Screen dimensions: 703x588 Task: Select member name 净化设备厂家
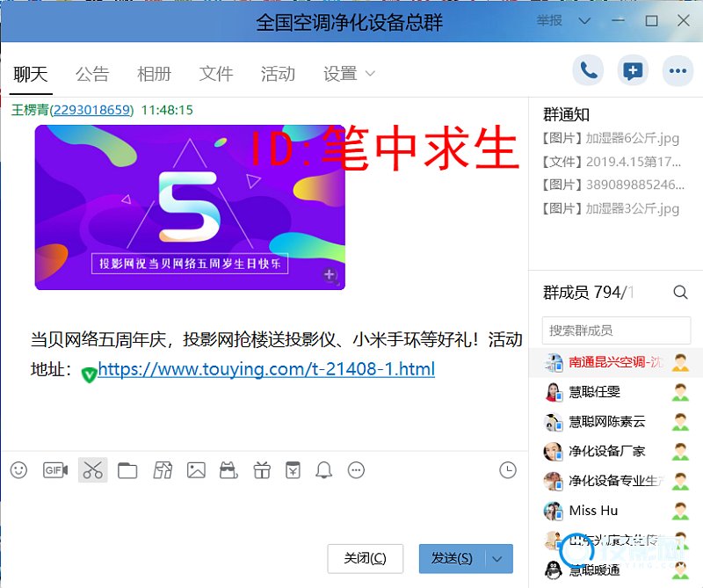[607, 451]
